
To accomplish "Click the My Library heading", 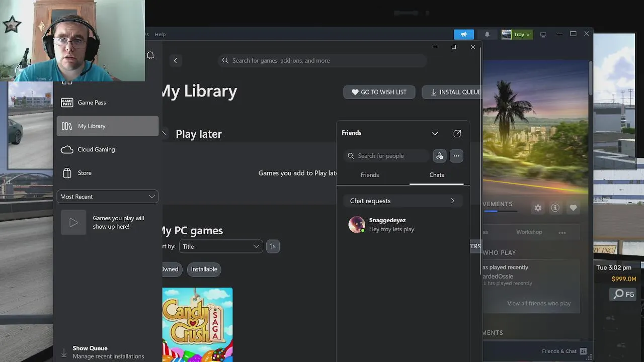I will coord(199,91).
